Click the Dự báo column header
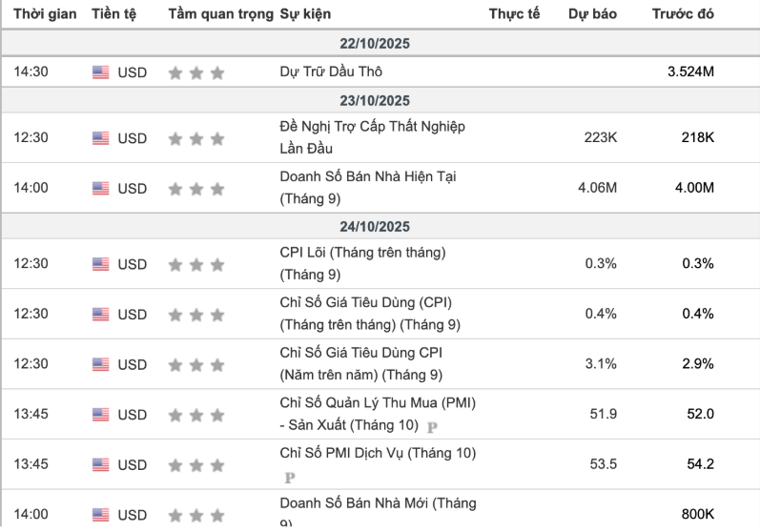760x532 pixels. pos(592,14)
